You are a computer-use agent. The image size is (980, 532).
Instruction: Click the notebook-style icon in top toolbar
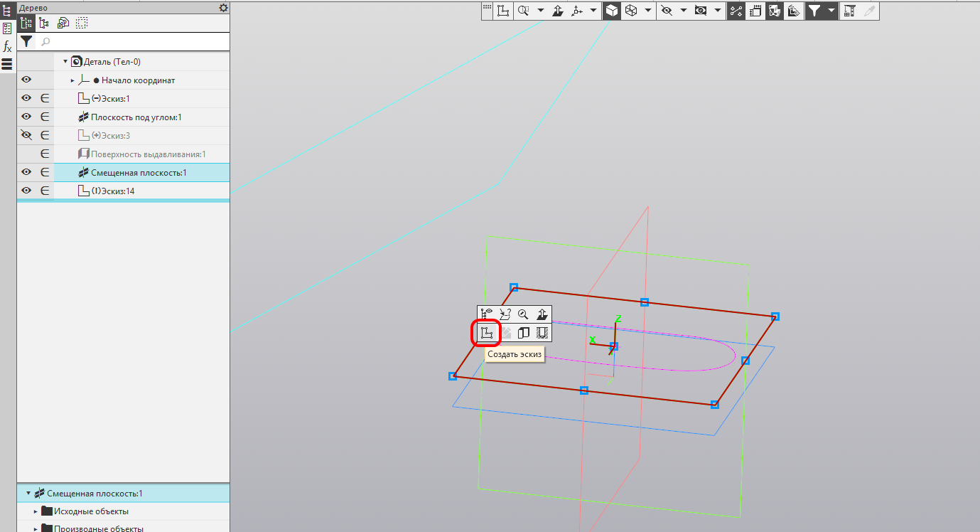click(x=755, y=11)
